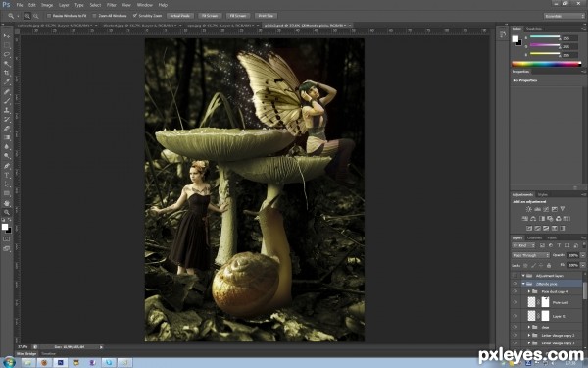This screenshot has height=368, width=588.
Task: Select the Path Selection tool
Action: [x=7, y=184]
